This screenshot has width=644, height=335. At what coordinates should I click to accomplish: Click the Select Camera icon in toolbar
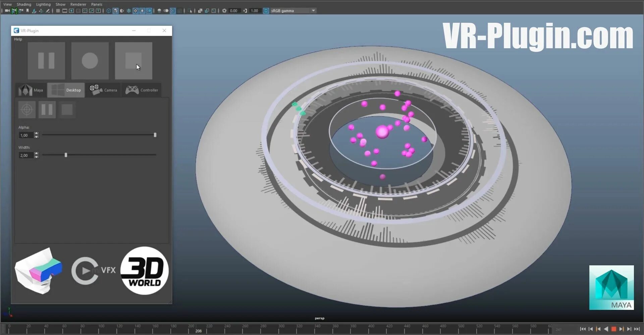click(7, 11)
